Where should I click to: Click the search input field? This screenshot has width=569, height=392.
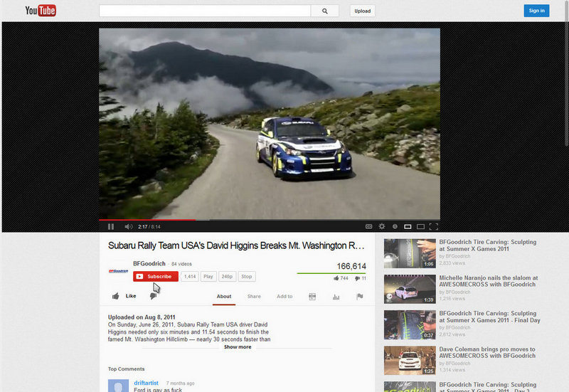coord(205,11)
